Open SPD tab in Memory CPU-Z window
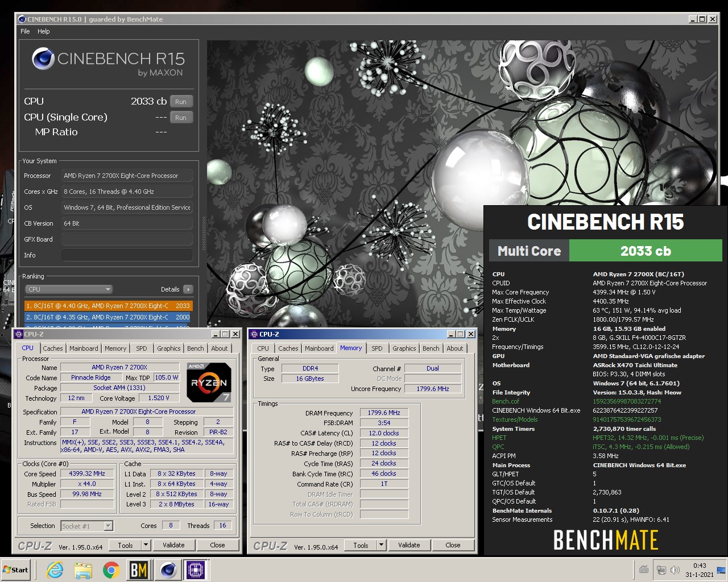 (377, 348)
